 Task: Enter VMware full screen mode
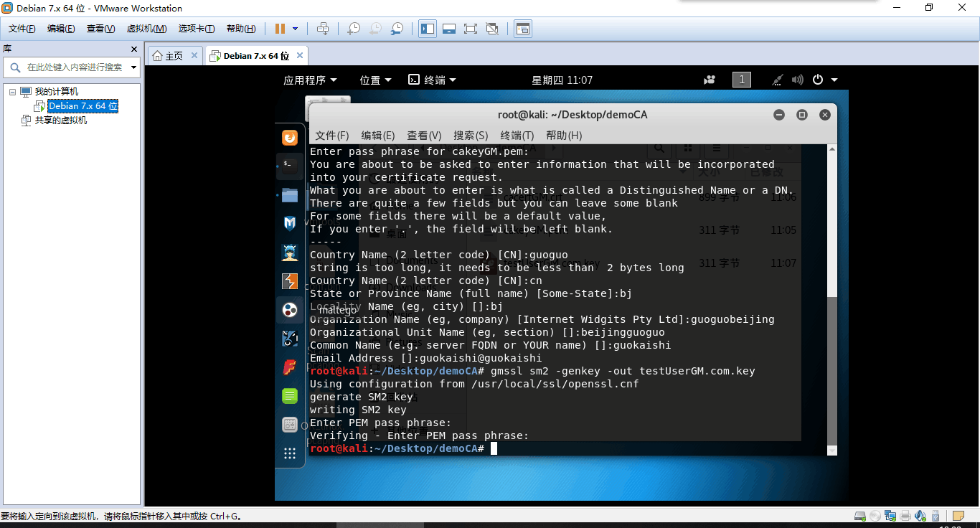(x=471, y=29)
